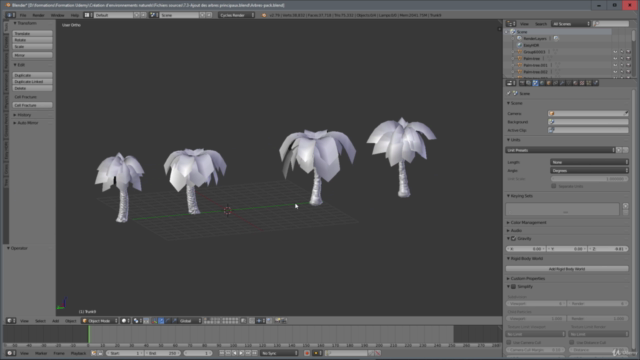This screenshot has width=640, height=360.
Task: Enable the Gravity checkbox
Action: coord(513,239)
